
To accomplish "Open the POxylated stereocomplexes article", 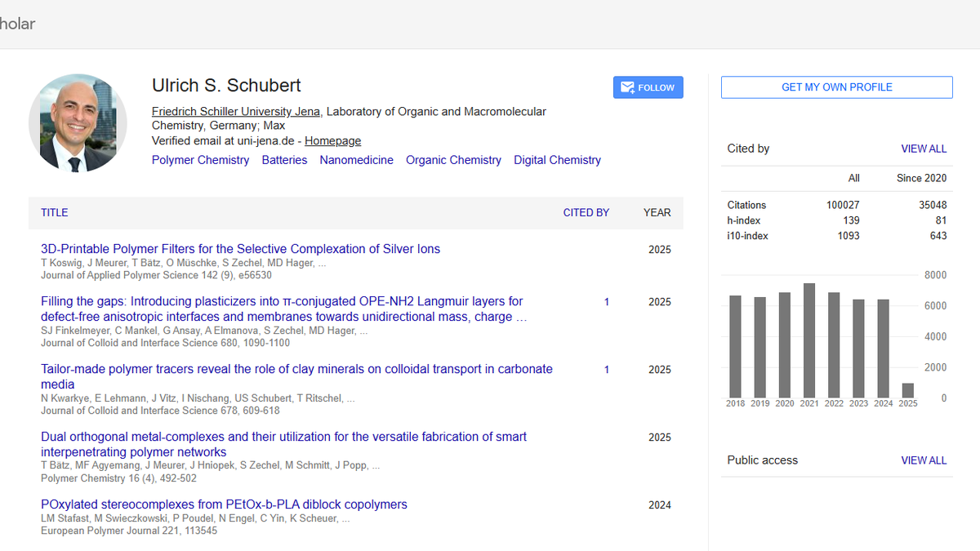I will tap(224, 504).
